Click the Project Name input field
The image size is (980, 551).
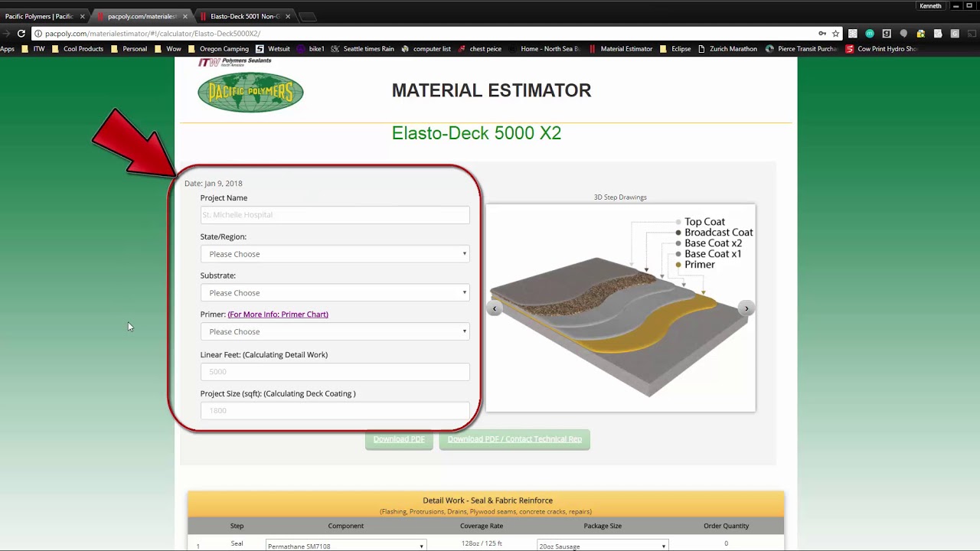click(335, 215)
